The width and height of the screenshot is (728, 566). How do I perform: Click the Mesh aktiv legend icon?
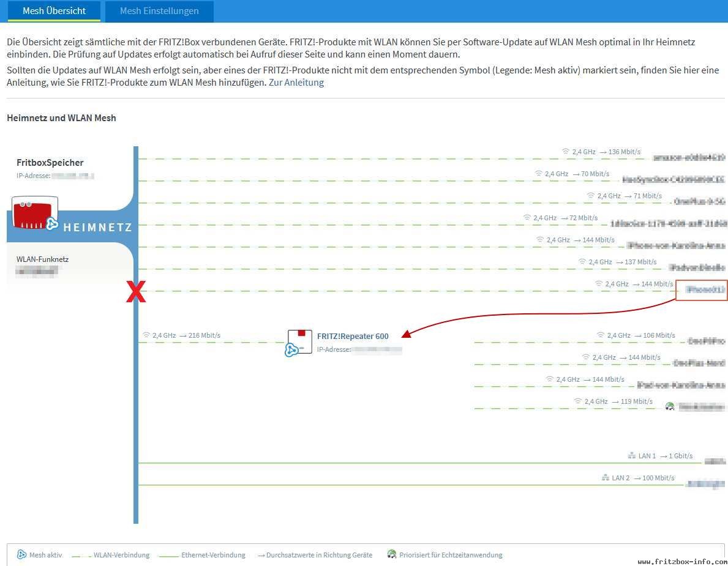point(21,554)
